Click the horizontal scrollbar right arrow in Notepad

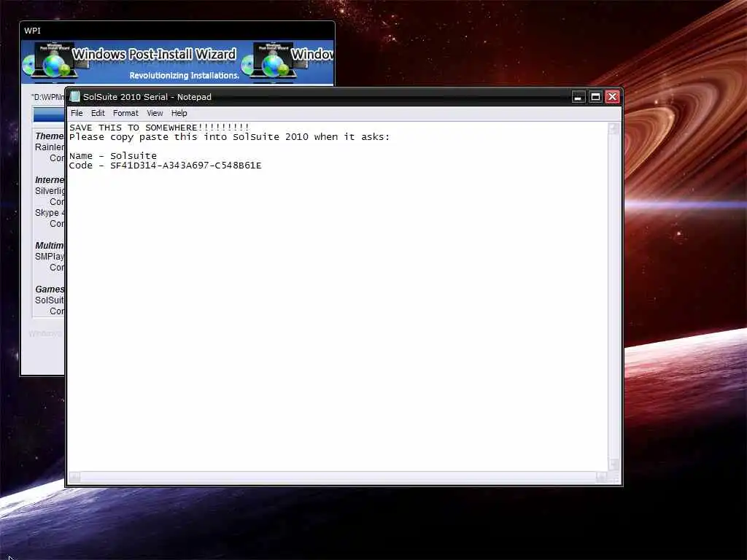[x=602, y=477]
